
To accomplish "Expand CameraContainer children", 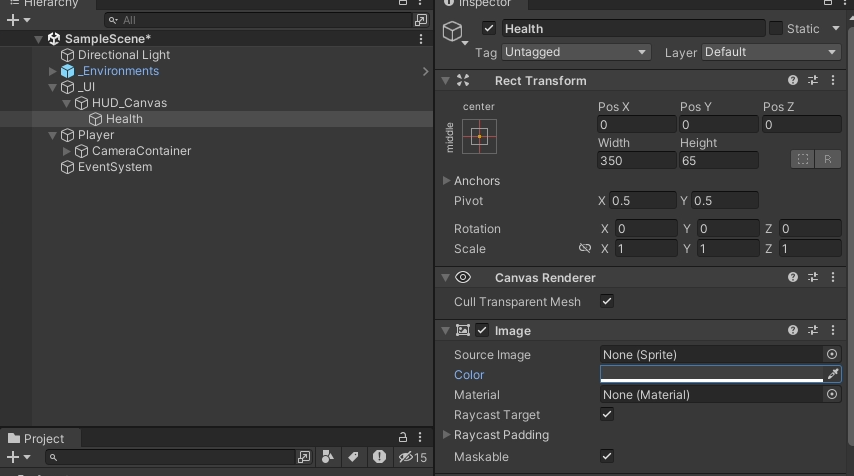I will point(66,151).
